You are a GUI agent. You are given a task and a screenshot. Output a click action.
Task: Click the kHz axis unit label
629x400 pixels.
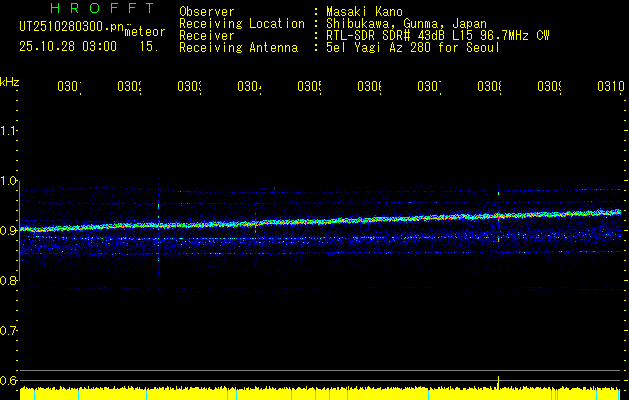(x=9, y=82)
